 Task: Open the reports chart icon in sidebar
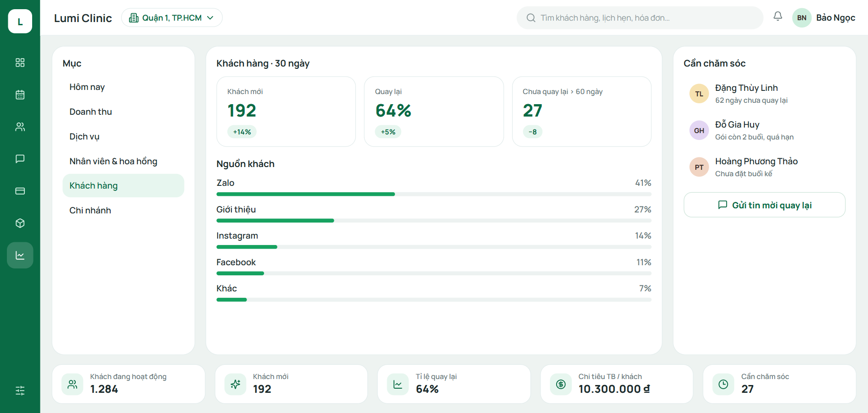click(x=20, y=255)
